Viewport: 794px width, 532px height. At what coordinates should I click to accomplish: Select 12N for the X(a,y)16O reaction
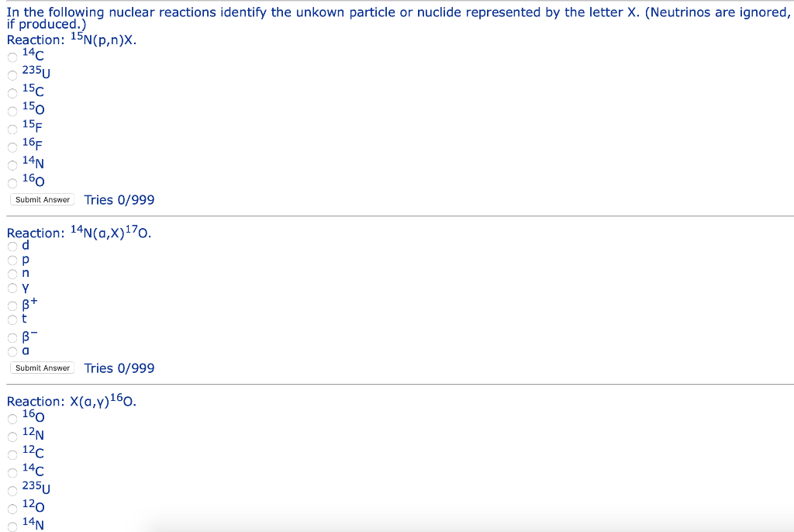click(x=12, y=437)
